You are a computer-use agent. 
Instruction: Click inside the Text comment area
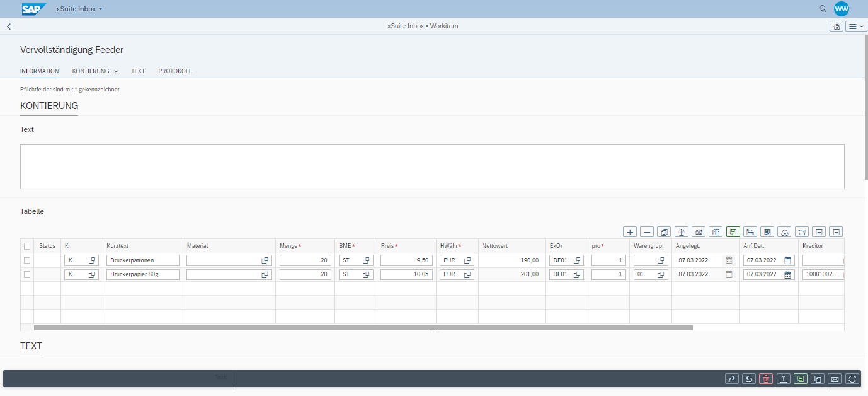[431, 166]
